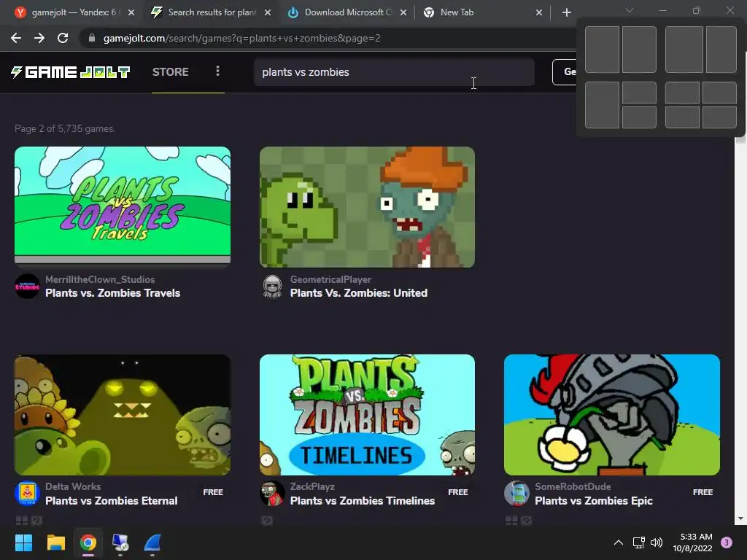Open Plants Vs. Zombies: United thumbnail

tap(367, 206)
